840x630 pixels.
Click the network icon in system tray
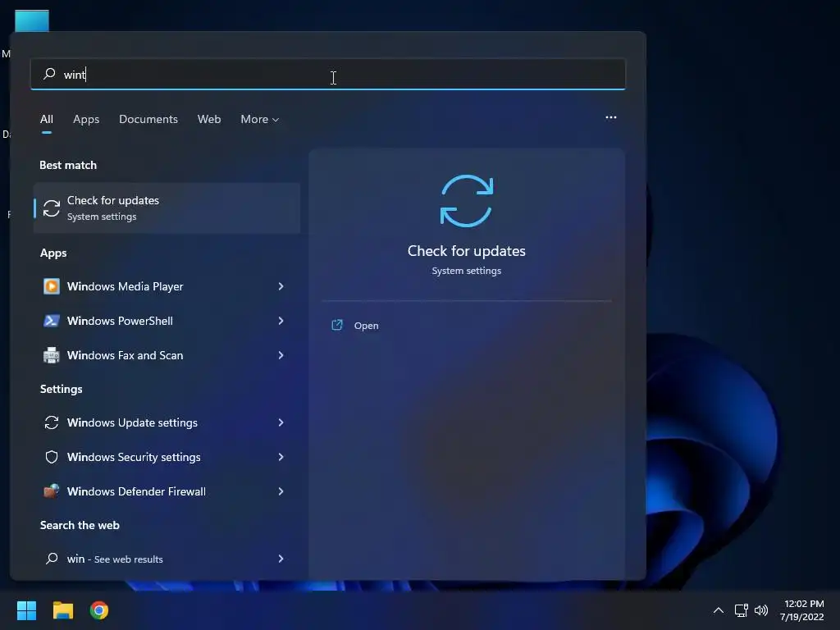pos(741,610)
